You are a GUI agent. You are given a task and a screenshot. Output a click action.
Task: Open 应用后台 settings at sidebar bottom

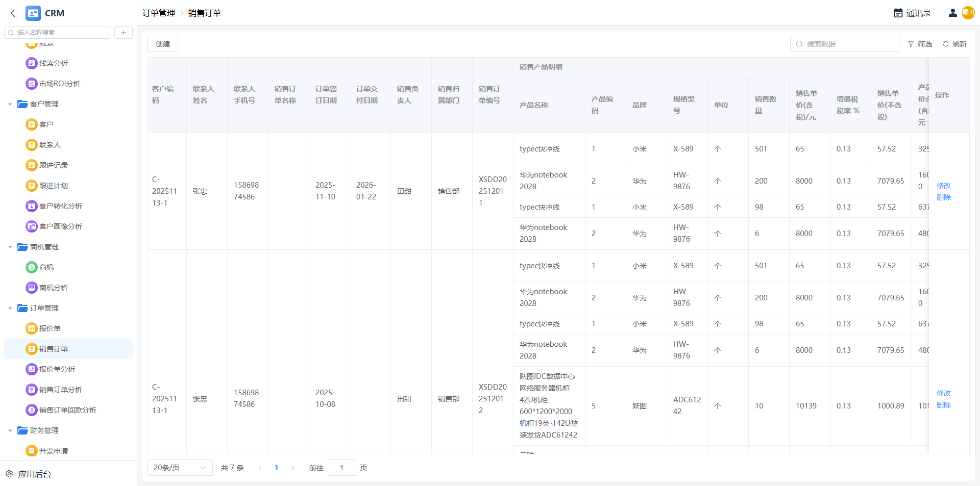pyautogui.click(x=34, y=474)
